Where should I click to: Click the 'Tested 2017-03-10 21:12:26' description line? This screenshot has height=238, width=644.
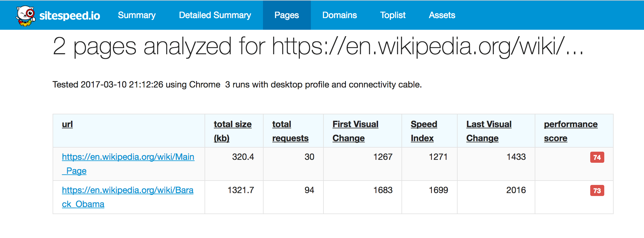(x=237, y=85)
